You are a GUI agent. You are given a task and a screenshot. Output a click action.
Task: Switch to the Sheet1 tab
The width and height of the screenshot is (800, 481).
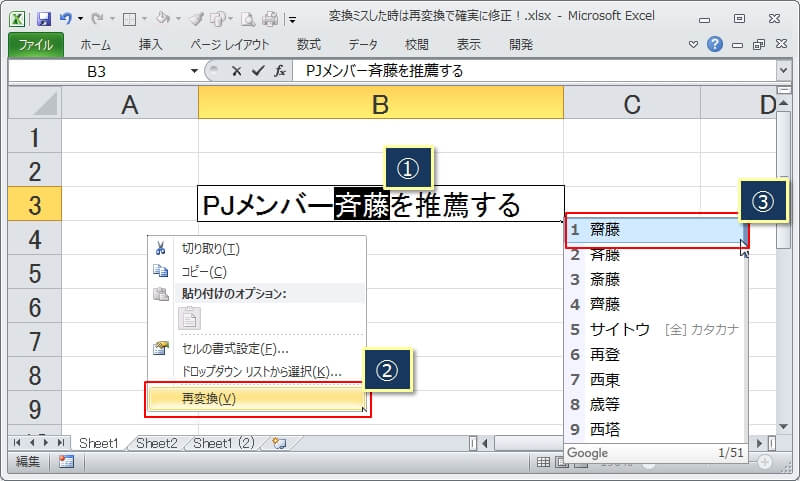click(x=98, y=443)
